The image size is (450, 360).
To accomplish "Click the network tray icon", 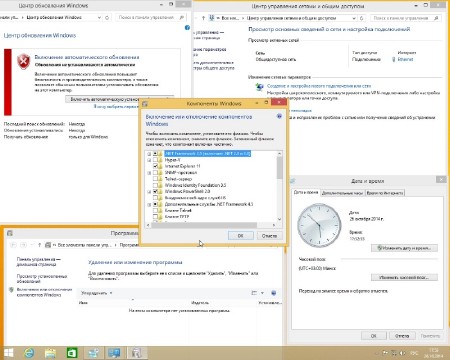I will [x=394, y=353].
